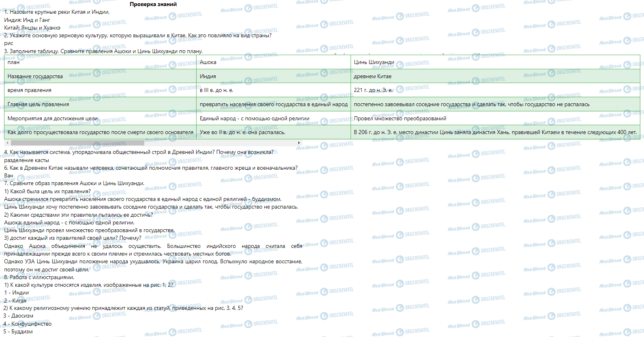Click the 'Проверка знаний' heading

coord(153,4)
